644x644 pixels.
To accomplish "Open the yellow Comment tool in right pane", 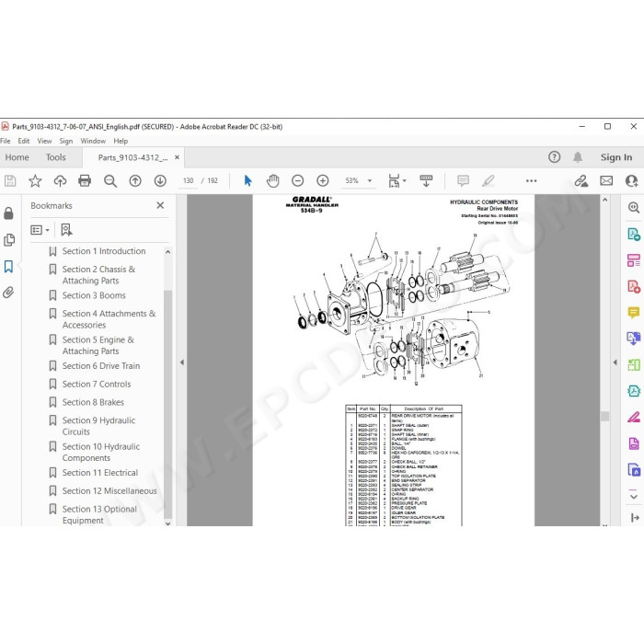I will point(634,313).
